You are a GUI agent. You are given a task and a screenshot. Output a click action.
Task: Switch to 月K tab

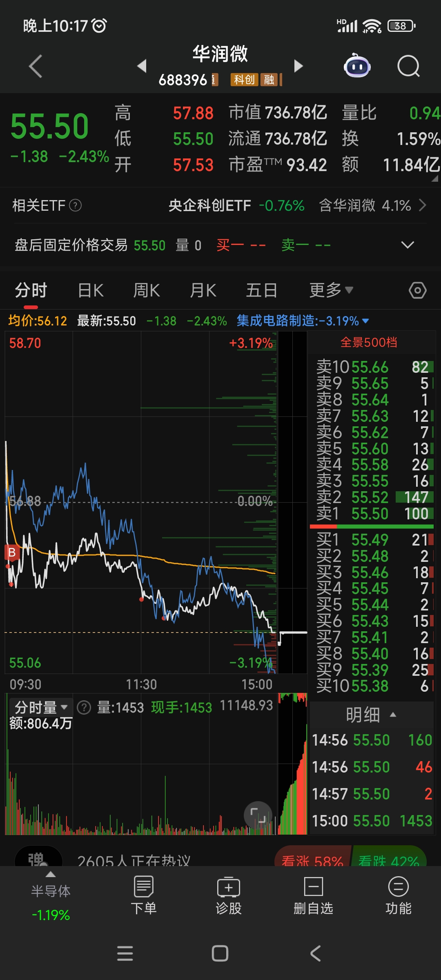203,290
